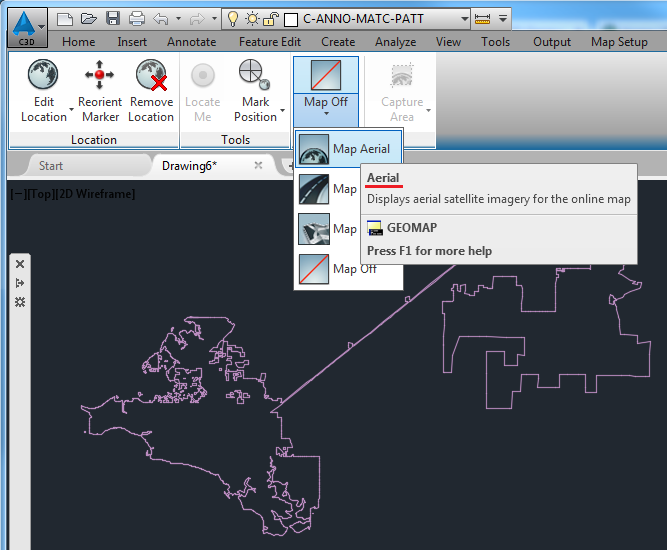
Task: Click the Capture Area icon
Action: tap(402, 75)
